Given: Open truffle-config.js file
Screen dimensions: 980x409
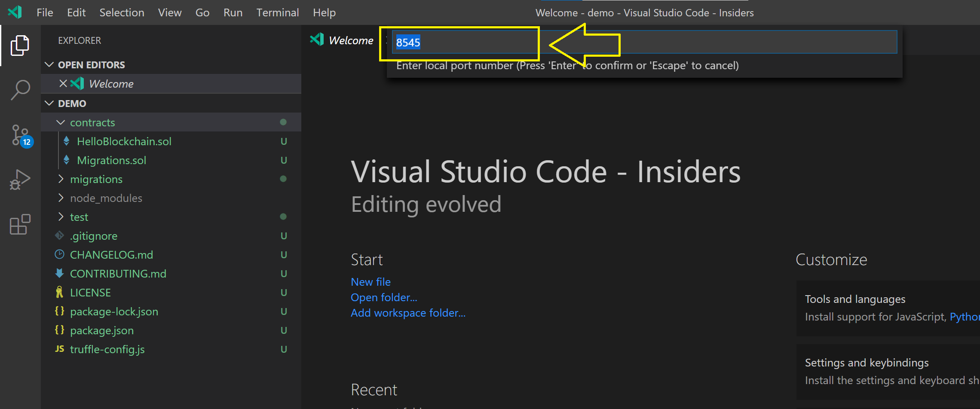Looking at the screenshot, I should coord(107,349).
